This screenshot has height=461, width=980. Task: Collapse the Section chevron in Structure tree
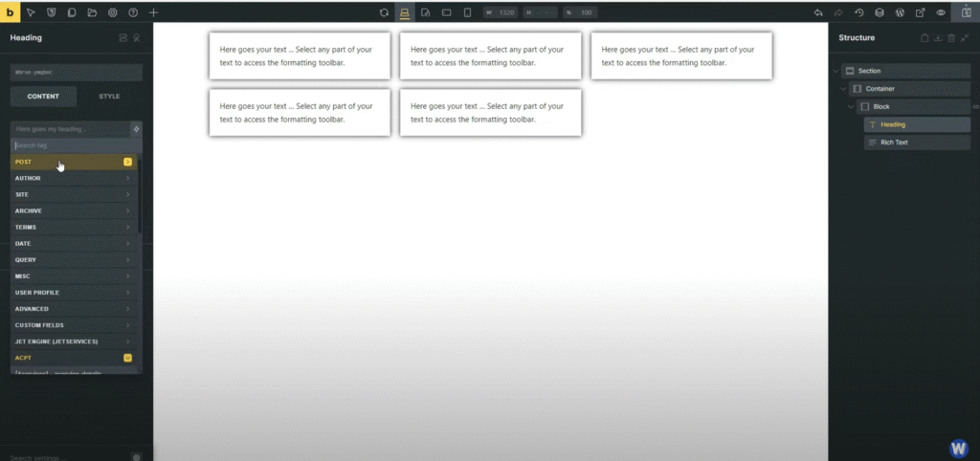point(836,71)
